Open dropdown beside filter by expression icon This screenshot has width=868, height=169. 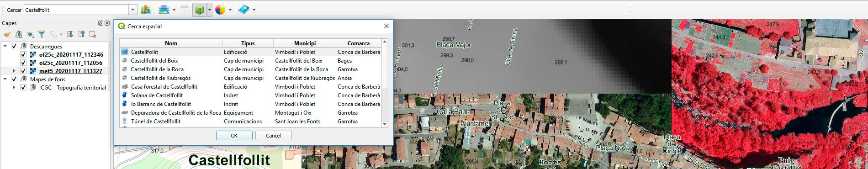[61, 34]
